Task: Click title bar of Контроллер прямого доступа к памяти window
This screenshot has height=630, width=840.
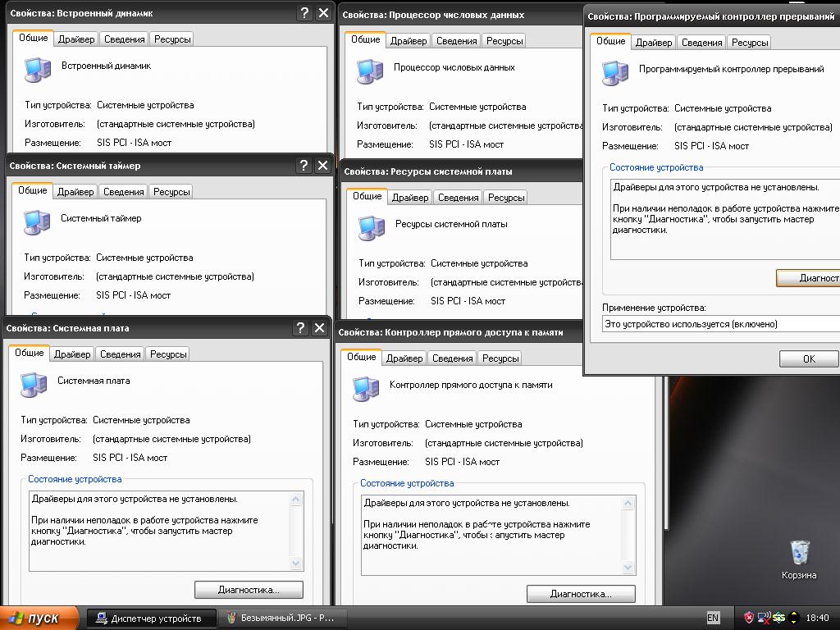Action: [x=459, y=332]
